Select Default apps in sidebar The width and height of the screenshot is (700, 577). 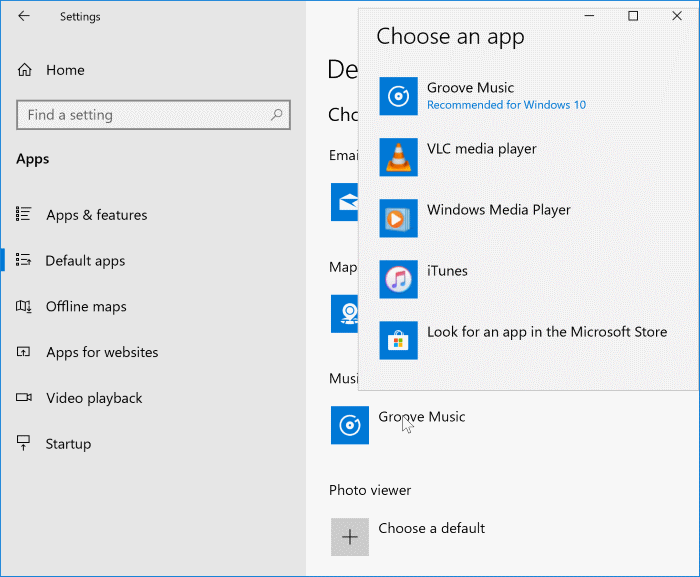[85, 261]
